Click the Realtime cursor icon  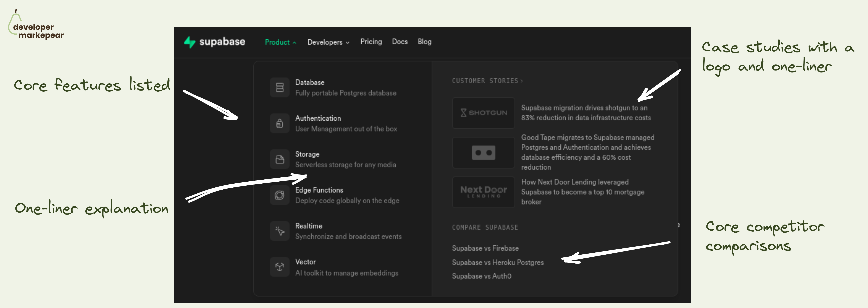pyautogui.click(x=279, y=231)
